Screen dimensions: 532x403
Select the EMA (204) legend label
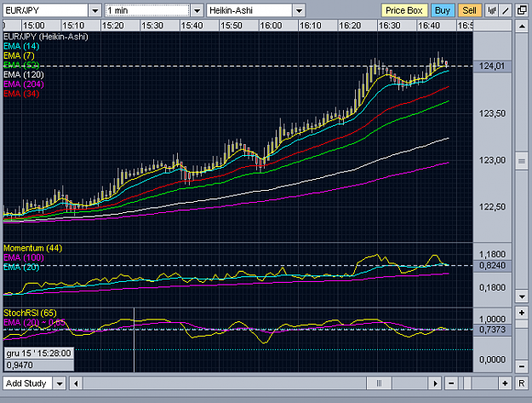(24, 84)
